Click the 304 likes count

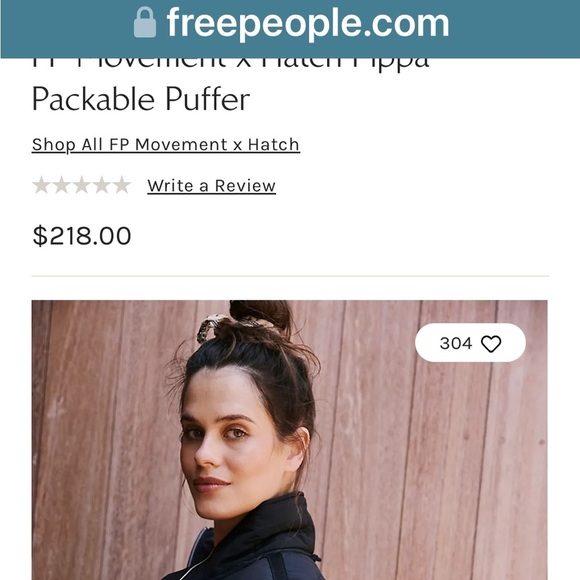tap(456, 343)
